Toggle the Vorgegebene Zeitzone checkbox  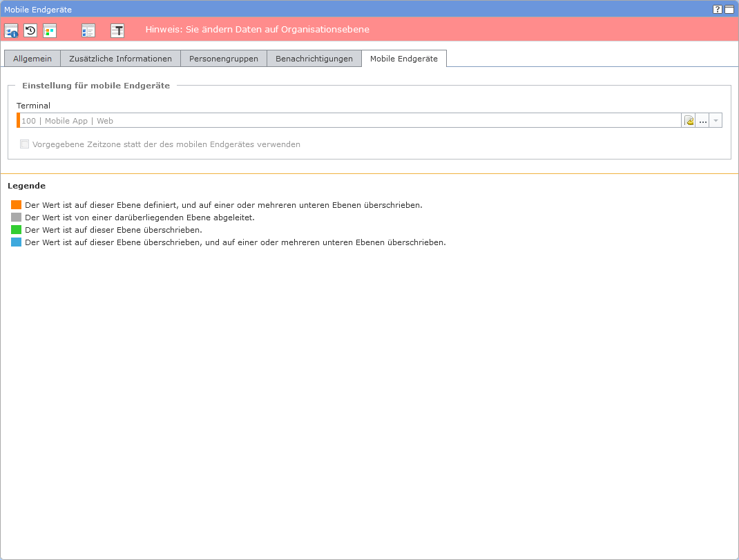pyautogui.click(x=25, y=144)
